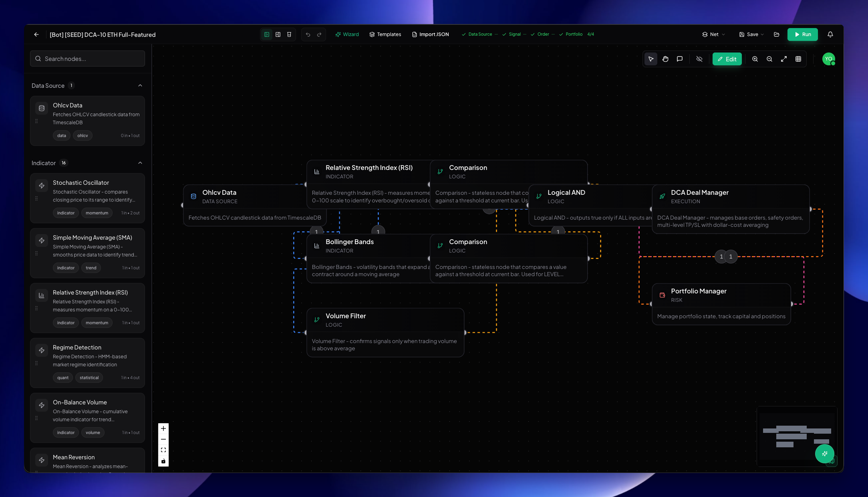Go back using the back arrow
Viewport: 868px width, 497px height.
coord(36,34)
